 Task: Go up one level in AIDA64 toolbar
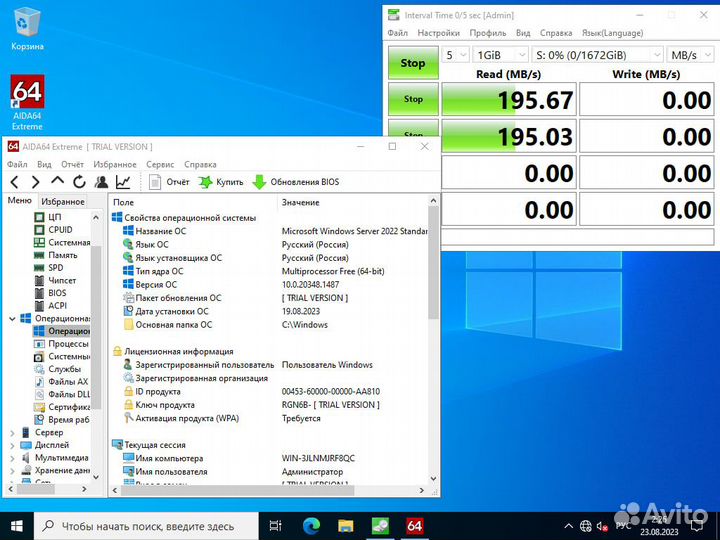[x=57, y=181]
